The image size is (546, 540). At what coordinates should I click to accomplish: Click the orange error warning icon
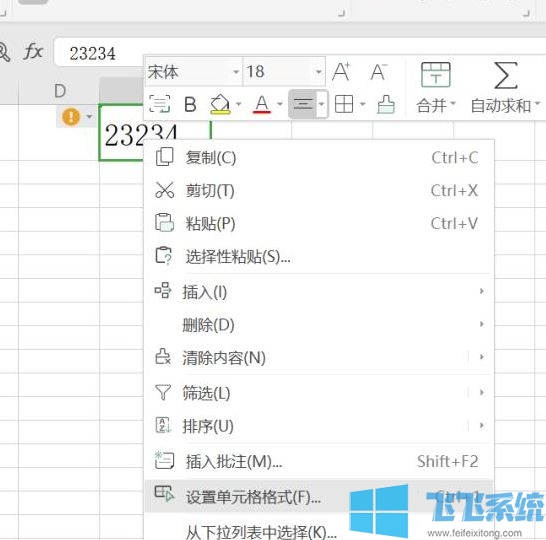[71, 117]
